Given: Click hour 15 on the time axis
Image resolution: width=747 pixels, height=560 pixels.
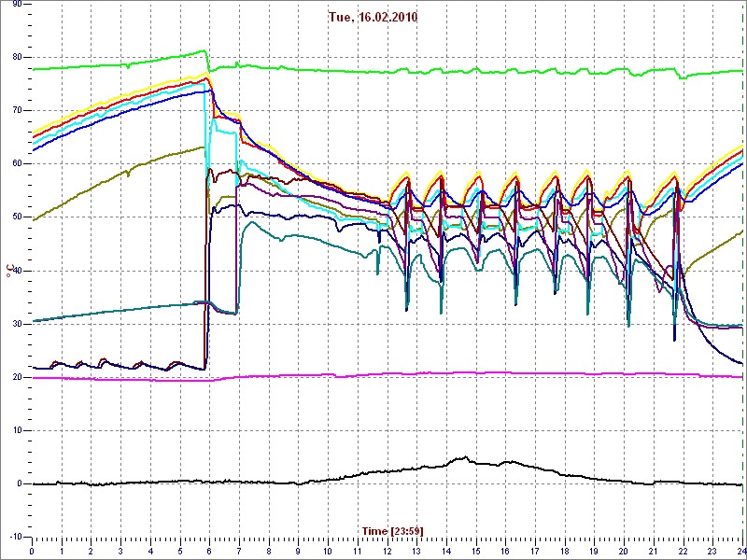Looking at the screenshot, I should point(476,551).
